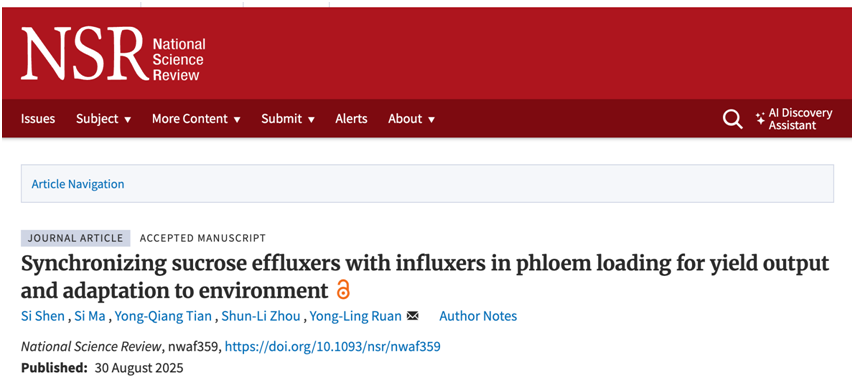Screen dimensions: 854x385
Task: Click author Yong-Qiang Tian
Action: pos(164,316)
